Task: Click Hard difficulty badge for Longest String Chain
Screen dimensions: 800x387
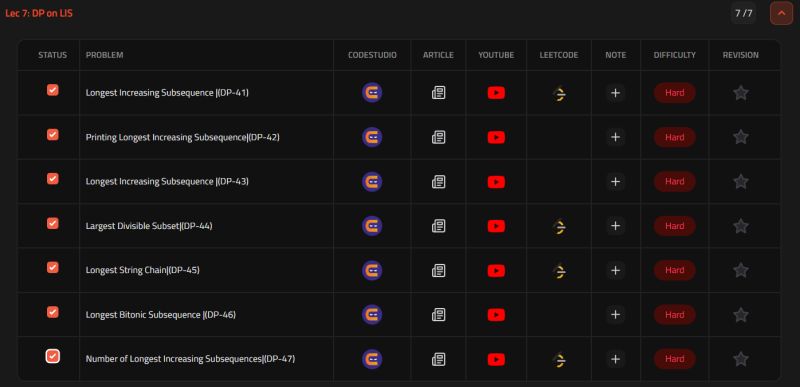Action: tap(674, 270)
